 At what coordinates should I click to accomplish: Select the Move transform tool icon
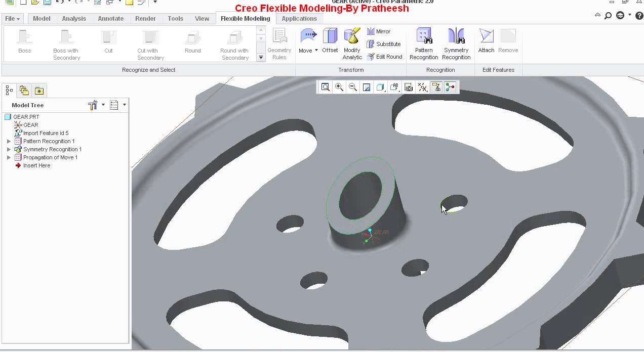[308, 36]
